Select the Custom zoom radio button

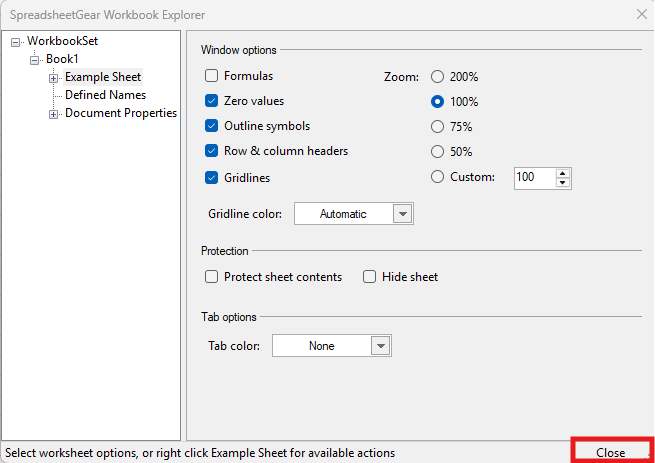click(437, 177)
